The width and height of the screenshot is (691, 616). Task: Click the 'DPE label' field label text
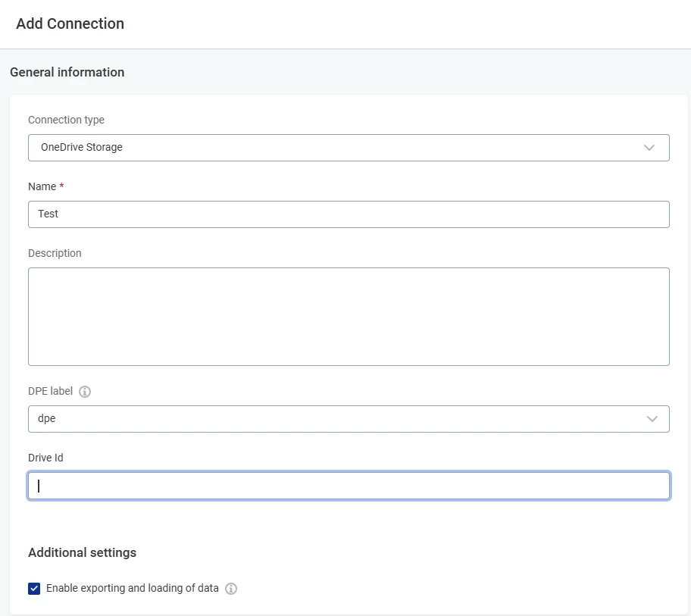pos(50,391)
